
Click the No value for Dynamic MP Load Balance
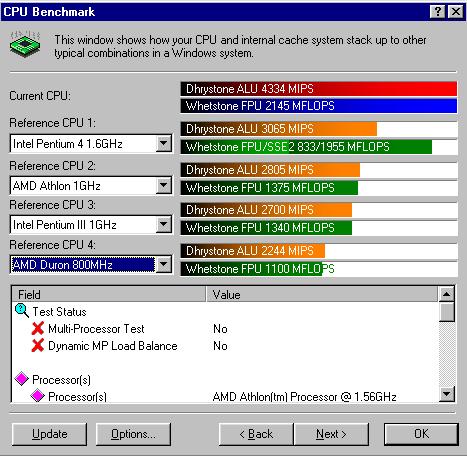(220, 346)
